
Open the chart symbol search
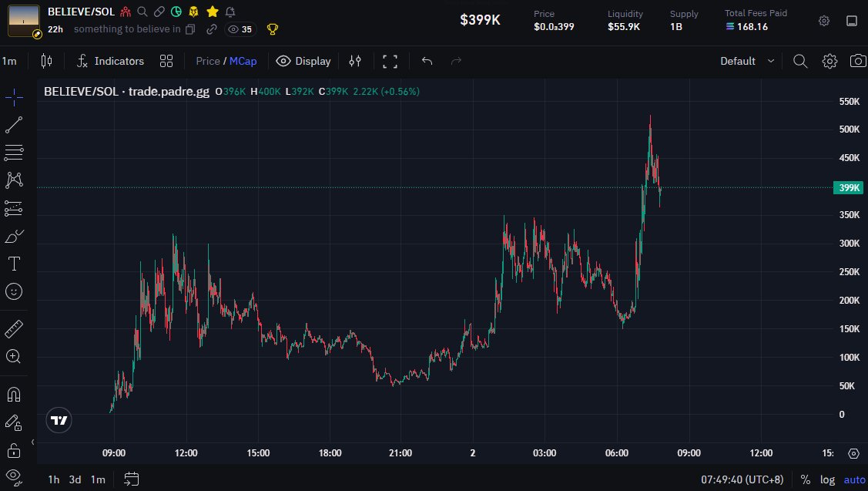(800, 61)
